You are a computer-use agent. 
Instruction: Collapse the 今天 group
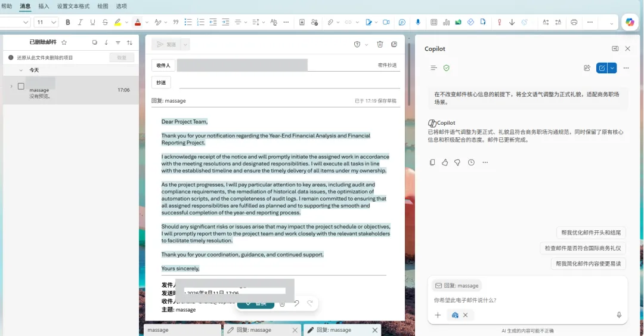click(21, 70)
